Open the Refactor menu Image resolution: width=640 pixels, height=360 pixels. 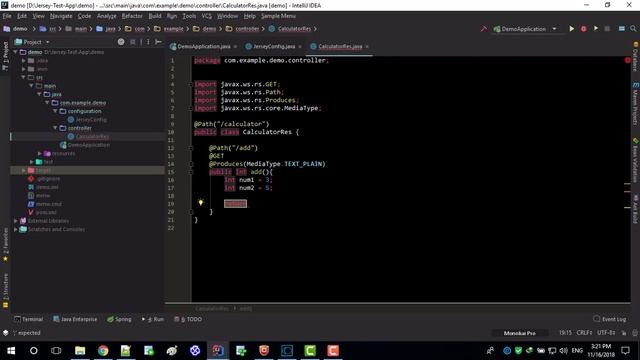pos(132,16)
